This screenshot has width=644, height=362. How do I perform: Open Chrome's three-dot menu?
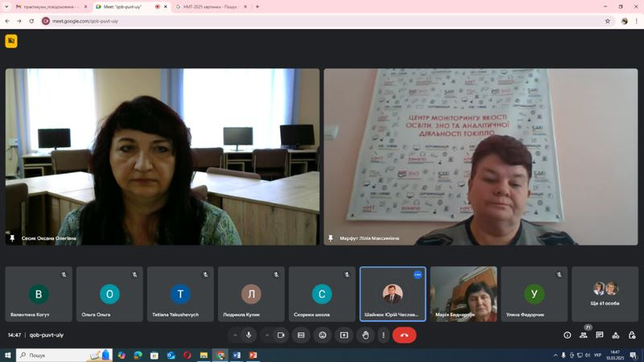(x=637, y=21)
